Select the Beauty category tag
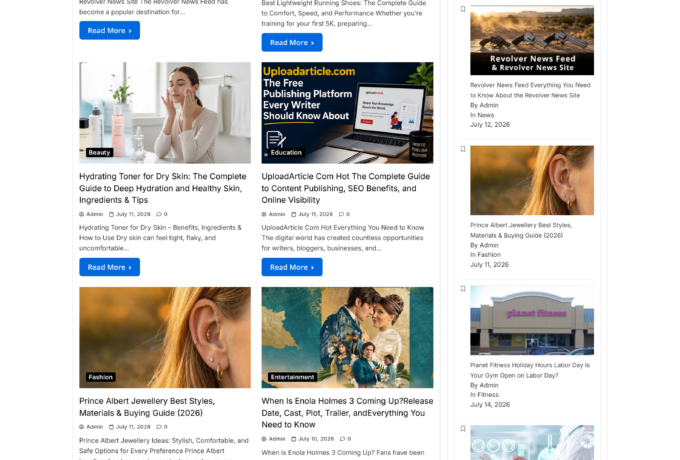680x460 pixels. (x=99, y=153)
